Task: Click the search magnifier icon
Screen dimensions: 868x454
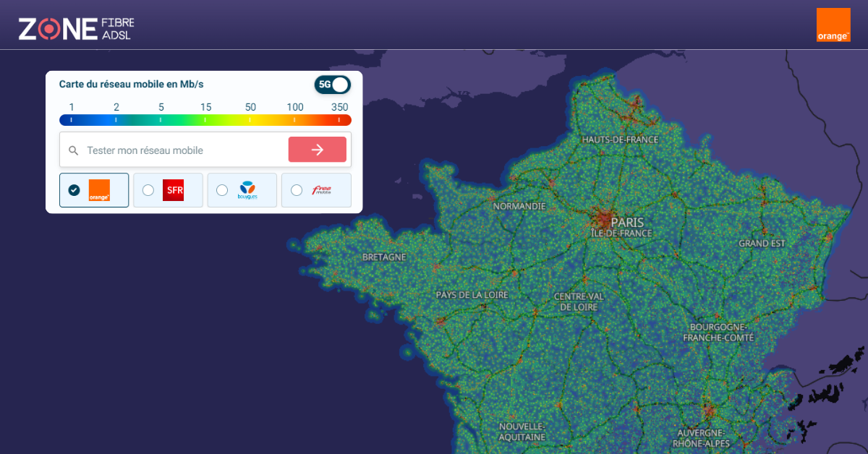Action: tap(73, 149)
